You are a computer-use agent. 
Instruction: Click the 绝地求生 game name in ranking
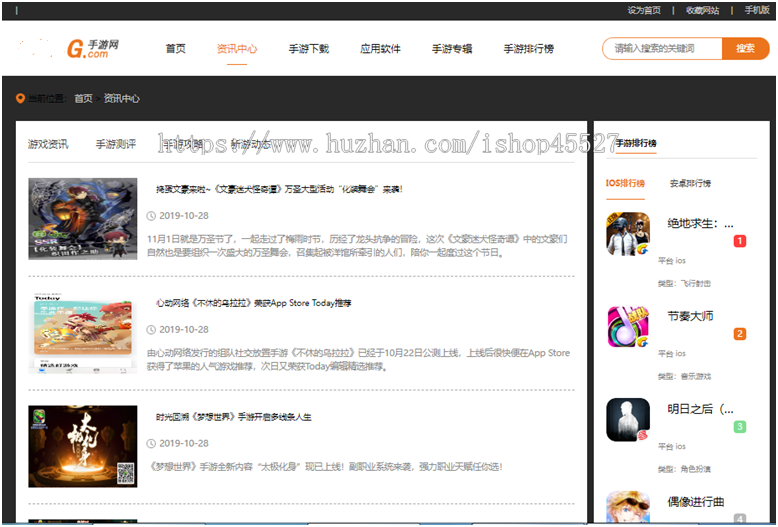click(x=700, y=223)
